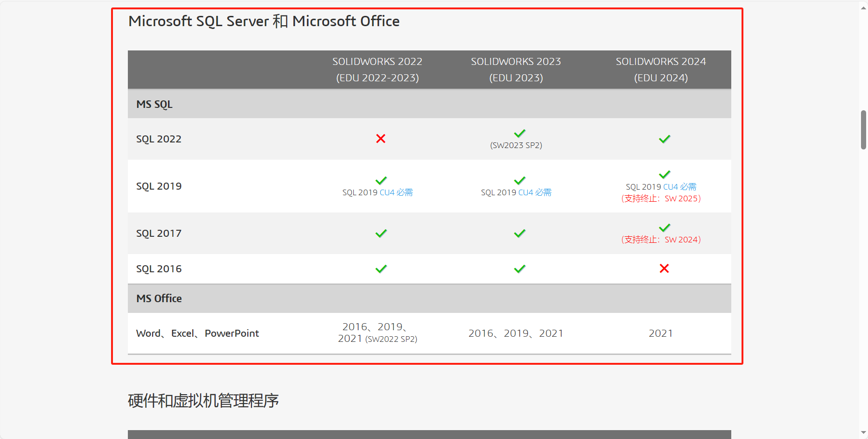This screenshot has width=868, height=439.
Task: Select the SQL 2016 checkmark in SOLIDWORKS 2022 column
Action: point(381,269)
